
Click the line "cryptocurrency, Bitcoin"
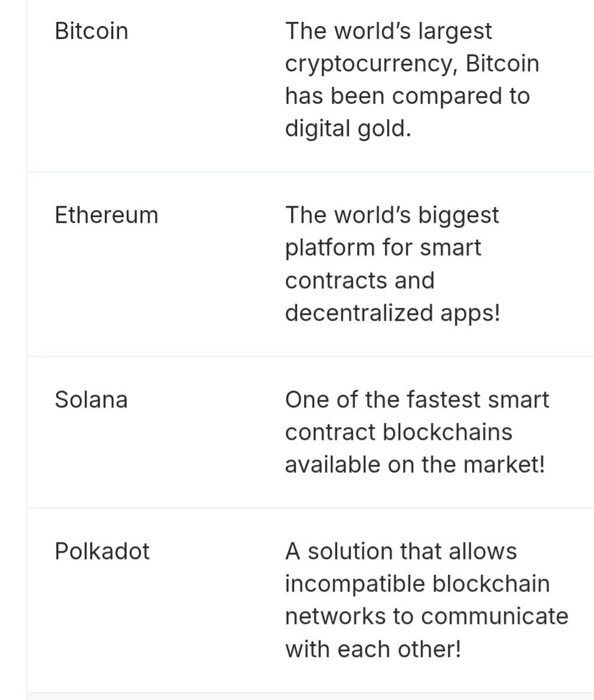click(x=412, y=64)
